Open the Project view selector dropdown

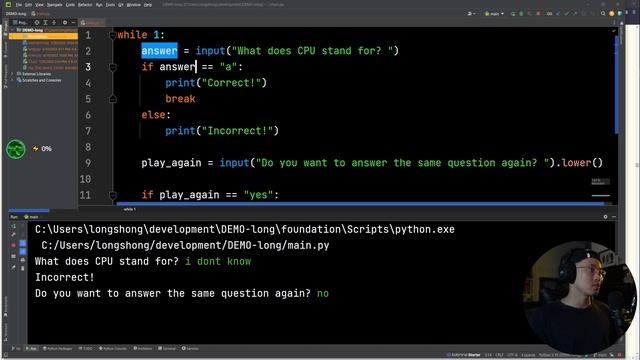coord(20,22)
